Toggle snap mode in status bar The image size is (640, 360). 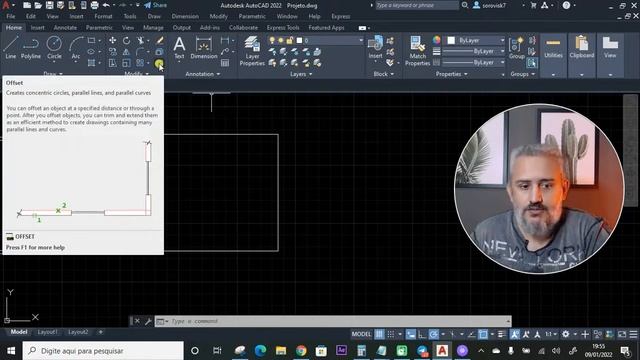[391, 334]
